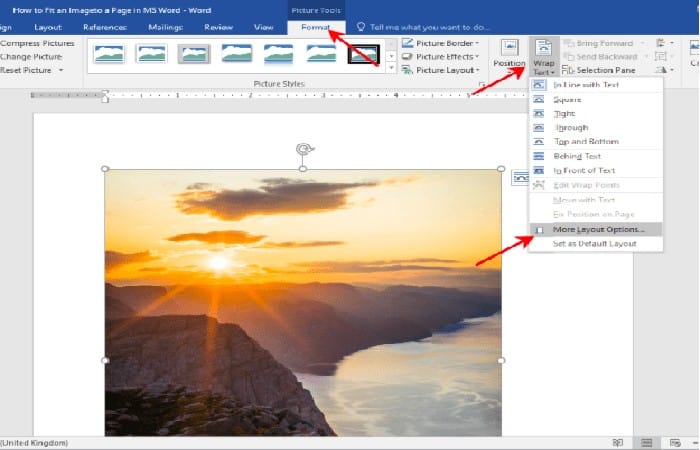
Task: Switch to the Format tab
Action: pos(316,27)
